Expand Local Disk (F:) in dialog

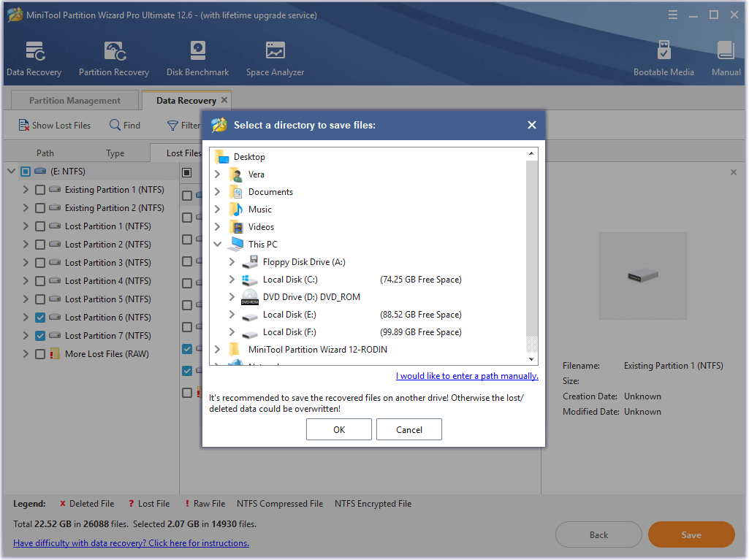point(232,331)
